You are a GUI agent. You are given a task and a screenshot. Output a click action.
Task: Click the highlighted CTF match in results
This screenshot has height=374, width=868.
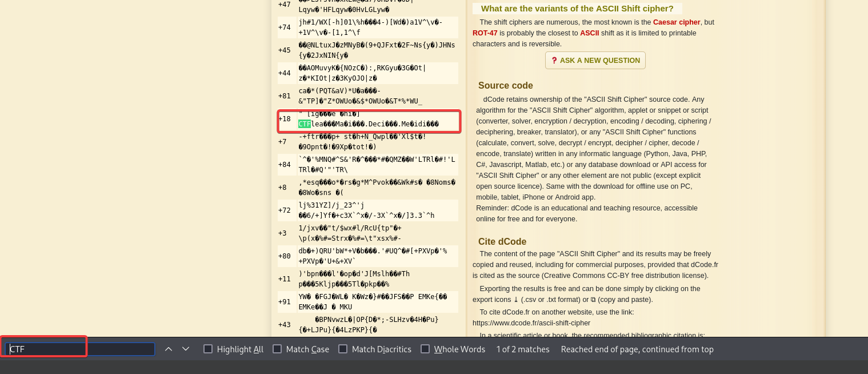point(305,124)
